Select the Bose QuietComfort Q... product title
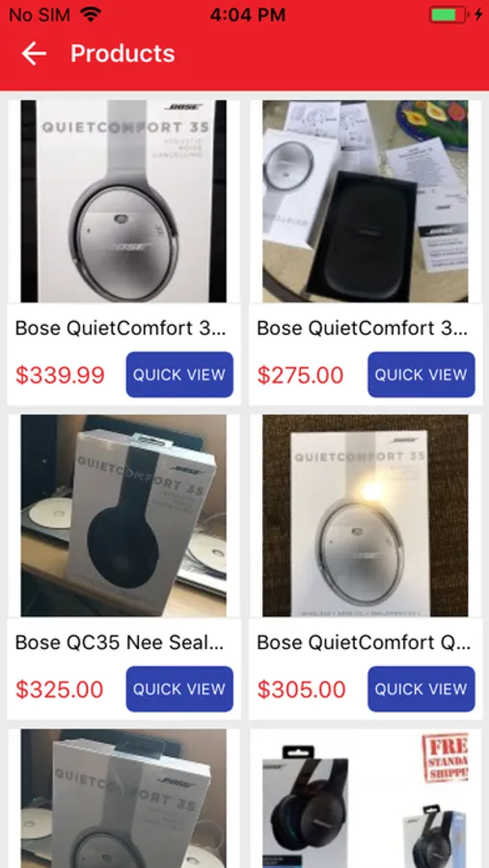Image resolution: width=489 pixels, height=868 pixels. [364, 642]
